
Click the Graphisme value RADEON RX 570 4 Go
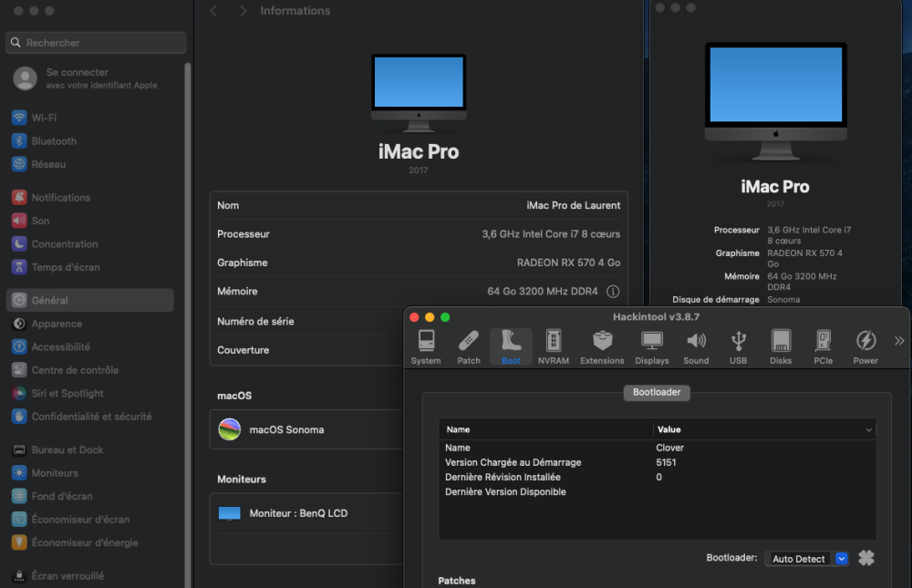click(568, 263)
